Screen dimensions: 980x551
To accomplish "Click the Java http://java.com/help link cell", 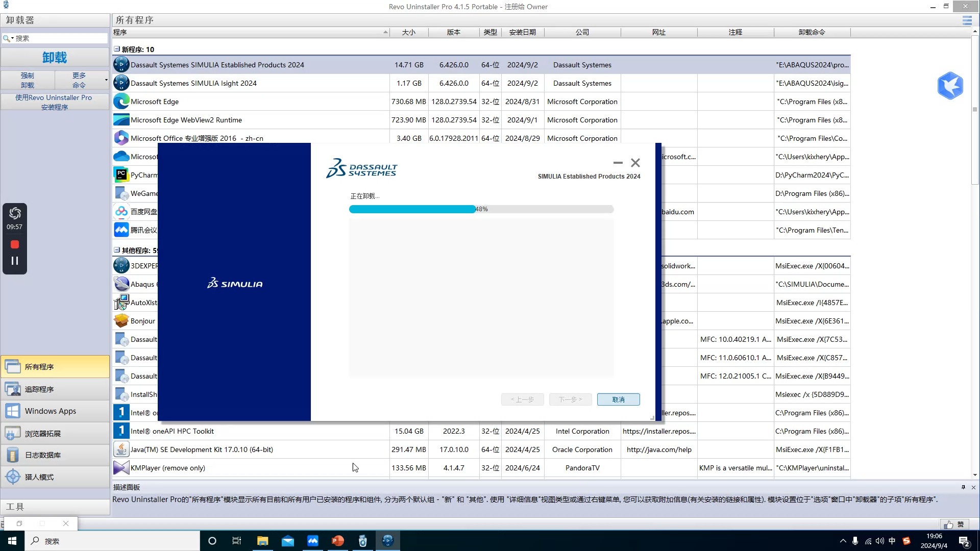I will 659,449.
